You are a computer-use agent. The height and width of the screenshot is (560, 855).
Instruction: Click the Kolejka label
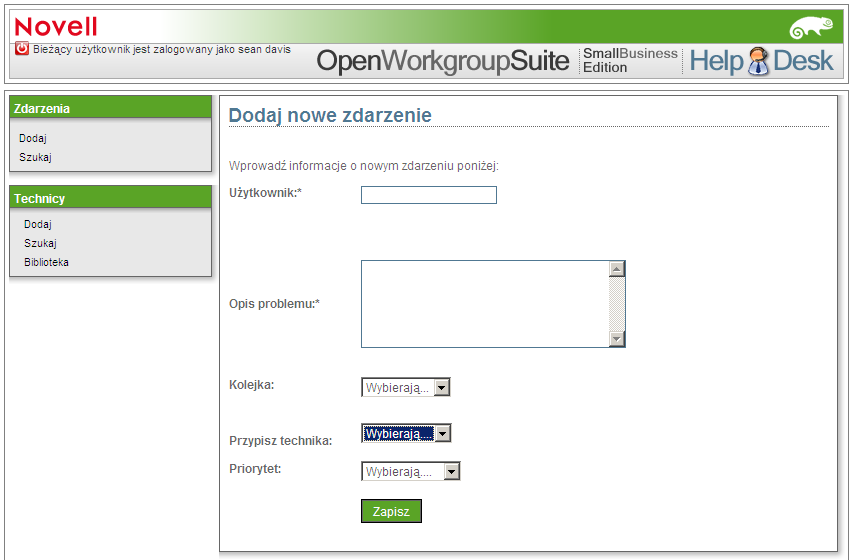251,385
